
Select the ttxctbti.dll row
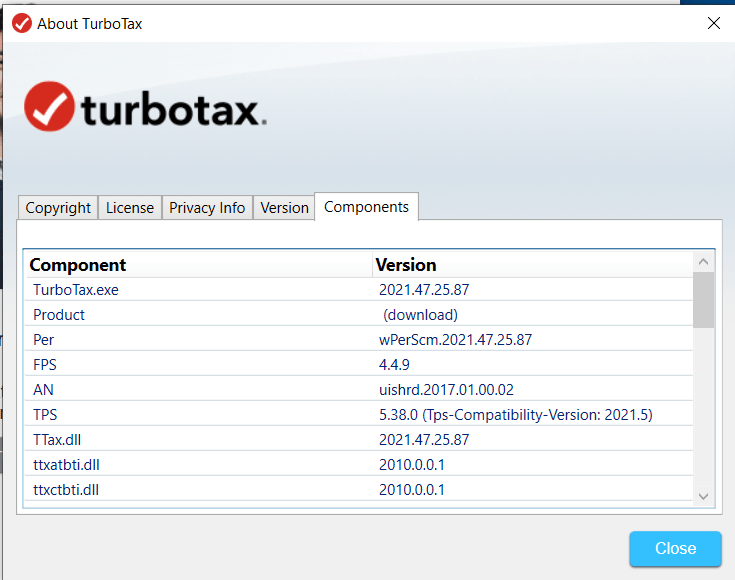[x=359, y=490]
